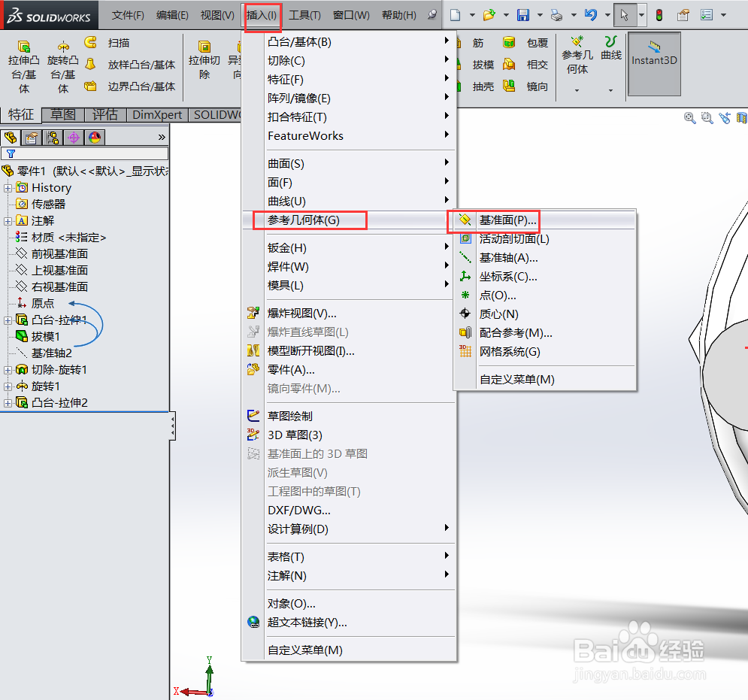
Task: Choose 坐标系(C)... in the submenu
Action: tap(544, 277)
